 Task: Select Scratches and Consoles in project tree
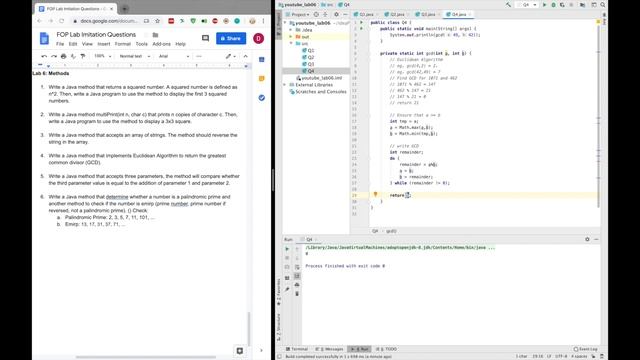[x=318, y=92]
